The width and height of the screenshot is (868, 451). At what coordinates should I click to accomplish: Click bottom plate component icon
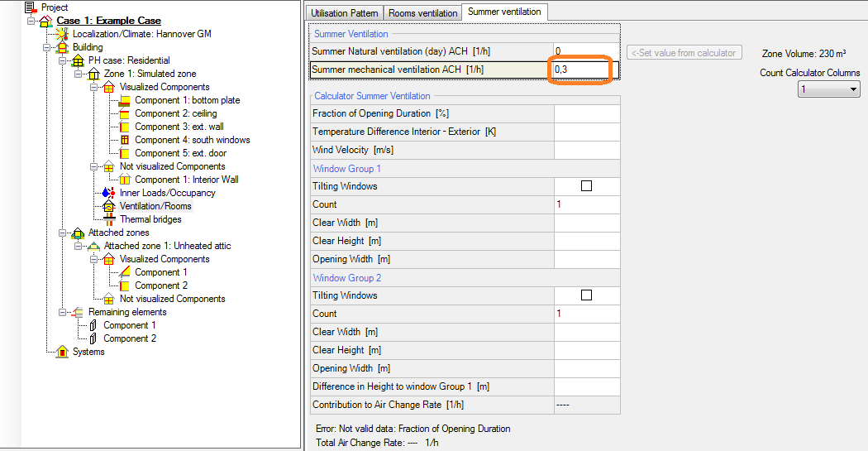(x=125, y=100)
